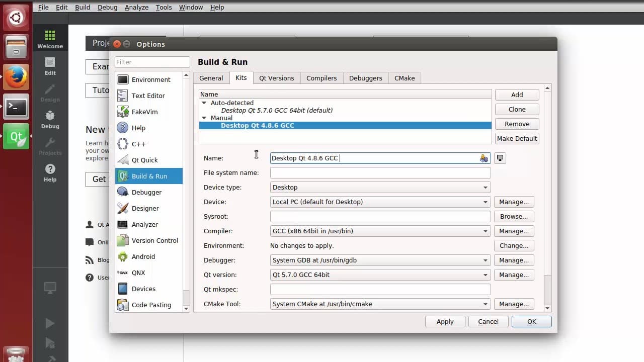
Task: Collapse the Auto-detected kits group
Action: [x=204, y=103]
